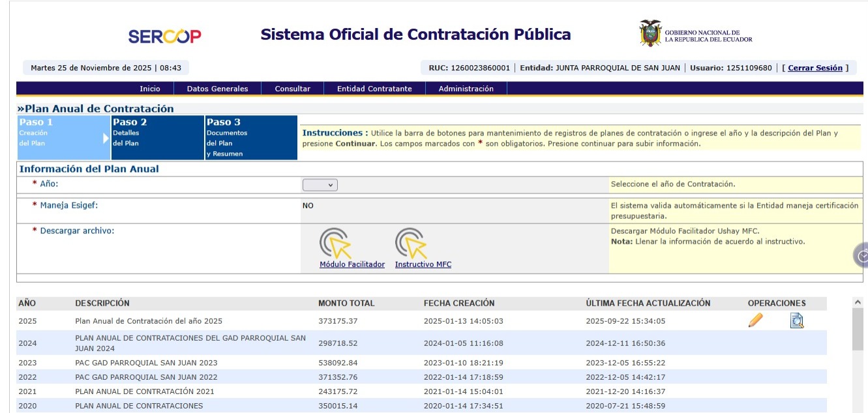
Task: Open the Entidad Contratante menu
Action: click(374, 89)
